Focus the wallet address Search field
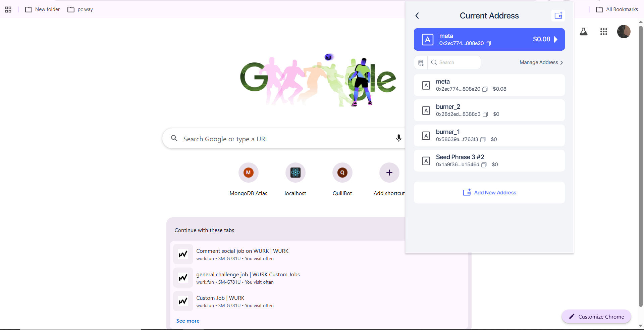This screenshot has width=644, height=330. 454,62
